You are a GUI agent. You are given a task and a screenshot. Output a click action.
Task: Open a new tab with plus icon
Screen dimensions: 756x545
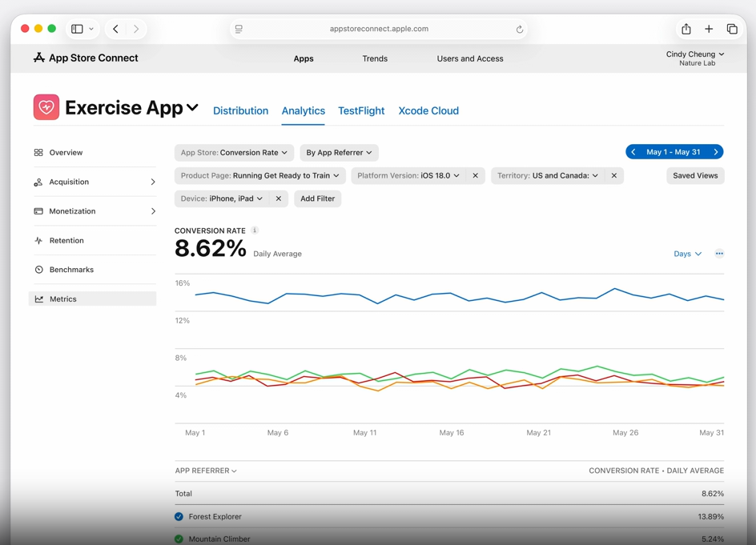pyautogui.click(x=709, y=29)
